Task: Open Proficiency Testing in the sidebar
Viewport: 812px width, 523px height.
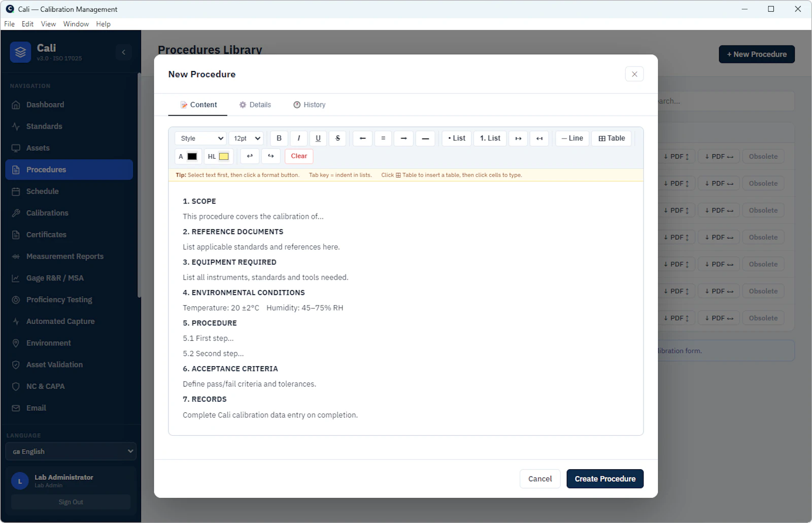Action: [69, 300]
